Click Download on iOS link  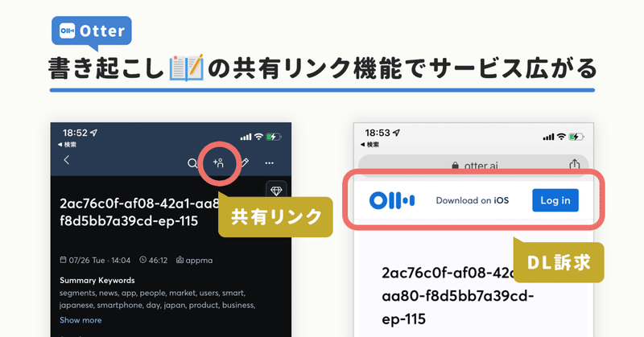click(x=473, y=200)
